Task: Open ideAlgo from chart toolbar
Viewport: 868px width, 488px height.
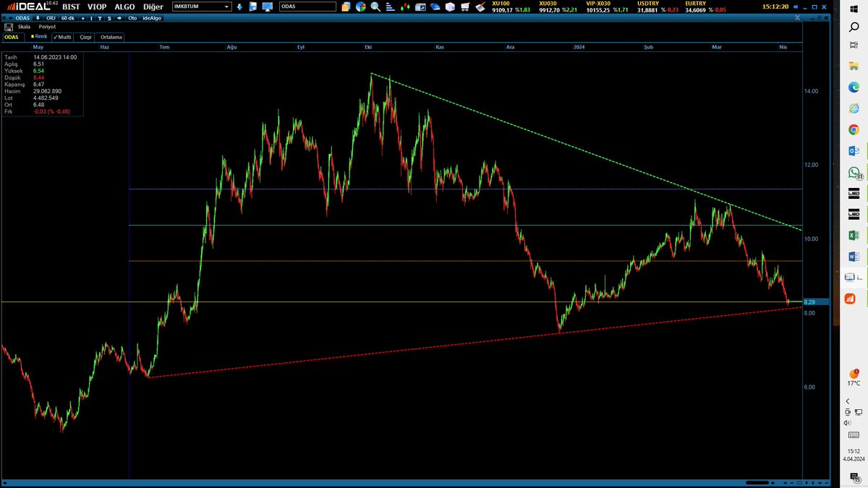Action: click(x=152, y=18)
